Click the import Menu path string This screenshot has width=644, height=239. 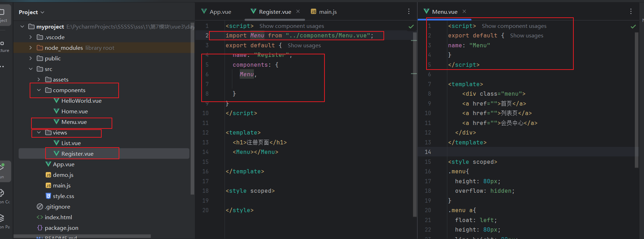(x=328, y=35)
